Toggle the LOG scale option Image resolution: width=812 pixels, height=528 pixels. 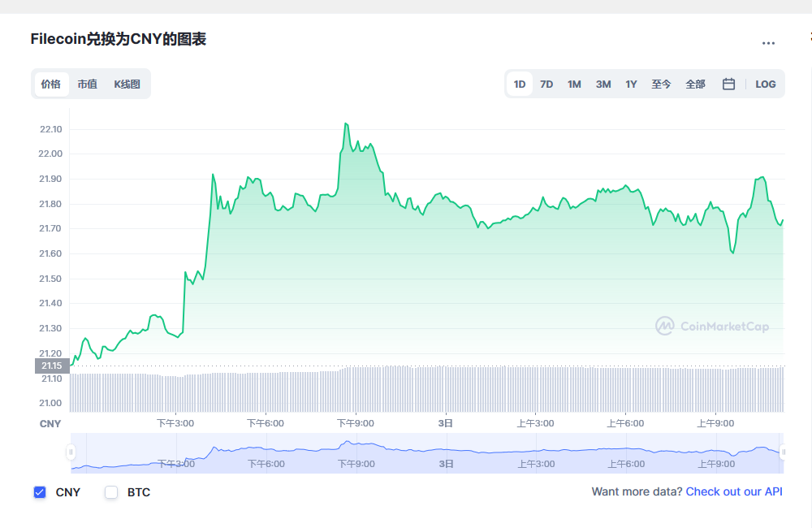(766, 84)
